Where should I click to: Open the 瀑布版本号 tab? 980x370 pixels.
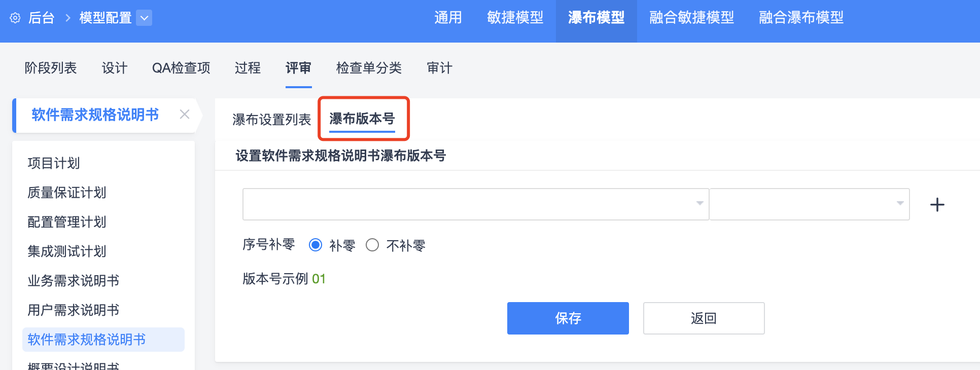coord(362,119)
